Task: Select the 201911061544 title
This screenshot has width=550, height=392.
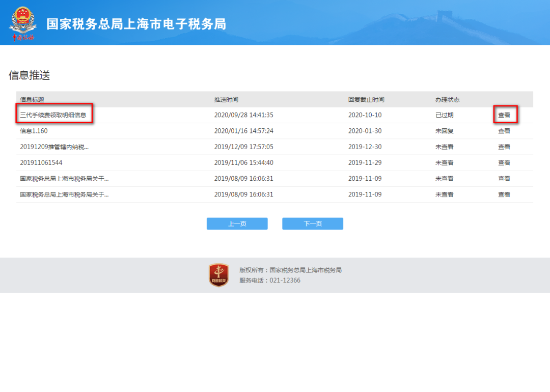Action: pyautogui.click(x=41, y=163)
